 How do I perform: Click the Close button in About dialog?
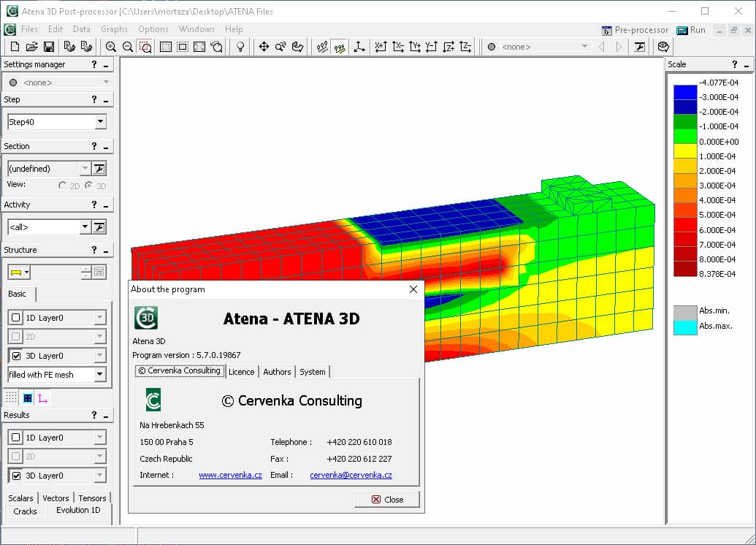[387, 499]
